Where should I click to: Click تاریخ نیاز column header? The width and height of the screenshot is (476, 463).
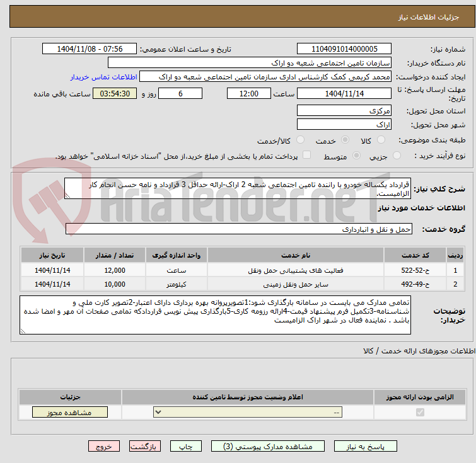pos(52,255)
